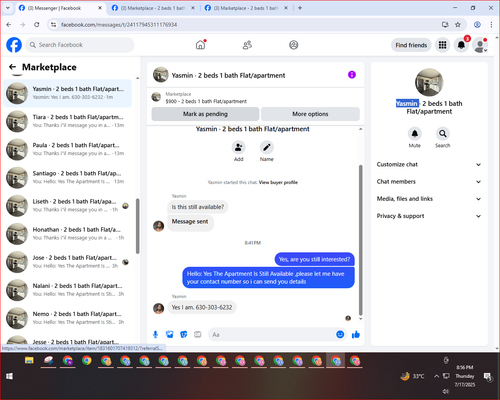Image resolution: width=500 pixels, height=400 pixels.
Task: Click the conversation list scrollbar
Action: tap(137, 226)
